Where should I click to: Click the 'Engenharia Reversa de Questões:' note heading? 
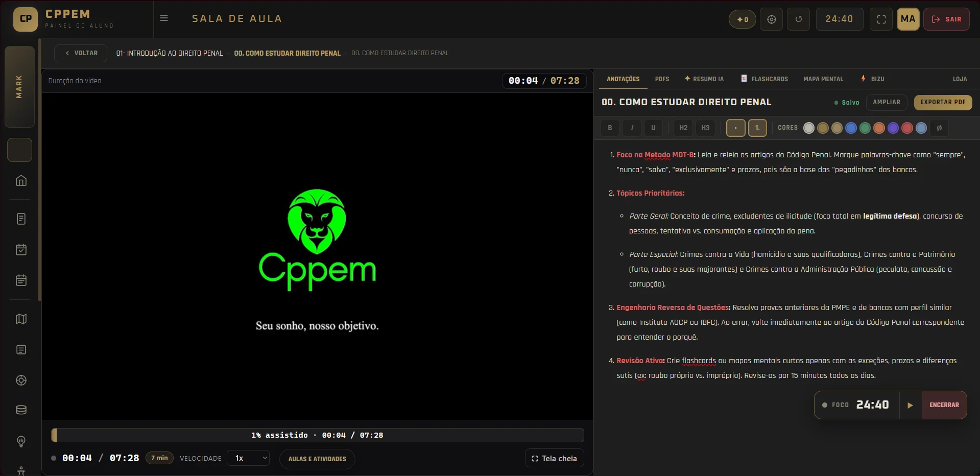click(674, 307)
